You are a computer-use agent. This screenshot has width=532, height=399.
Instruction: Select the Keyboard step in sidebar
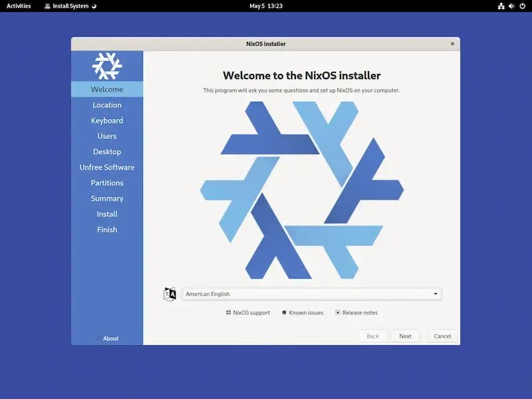[107, 120]
